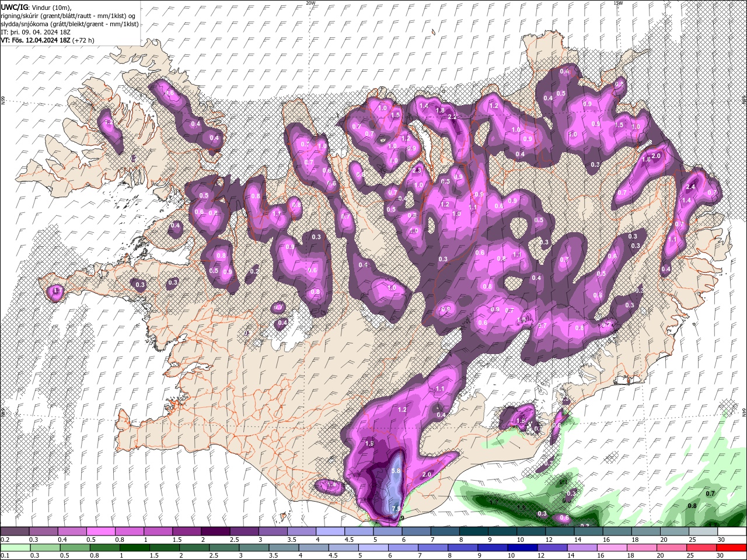
Task: Click the light pink swatch at 16 in lower legend
Action: [x=611, y=548]
